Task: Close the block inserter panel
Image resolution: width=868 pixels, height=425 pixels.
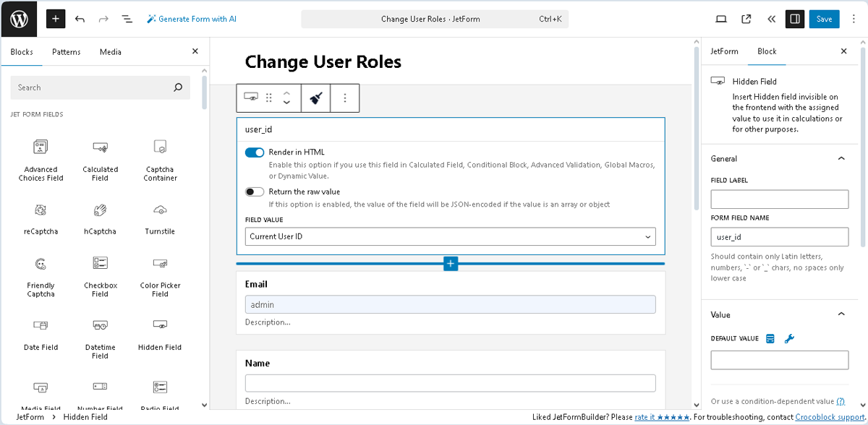Action: click(195, 51)
